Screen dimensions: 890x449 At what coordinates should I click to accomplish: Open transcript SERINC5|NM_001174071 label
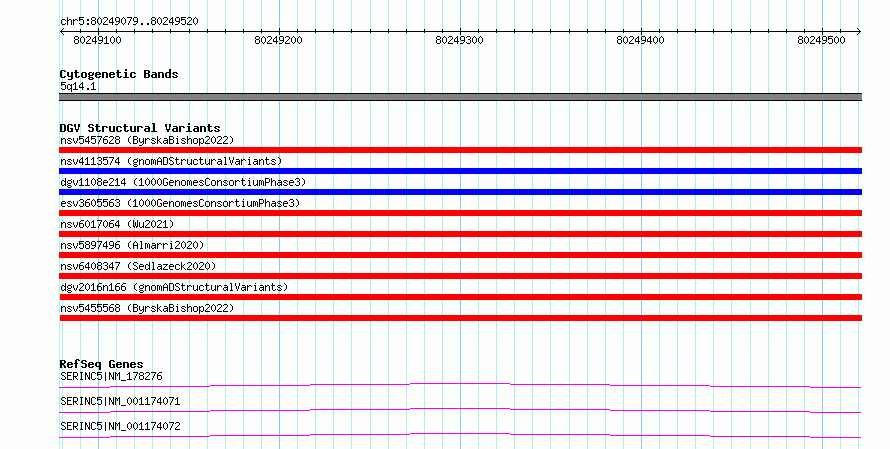(120, 401)
